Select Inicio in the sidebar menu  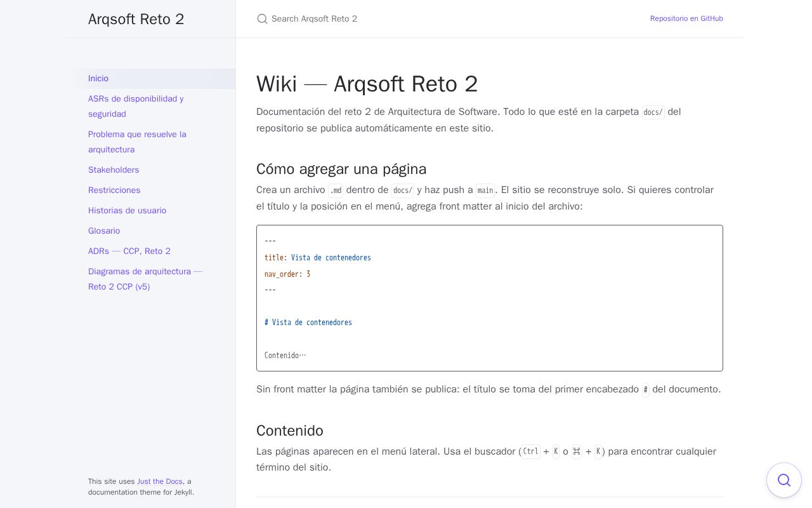click(x=152, y=79)
